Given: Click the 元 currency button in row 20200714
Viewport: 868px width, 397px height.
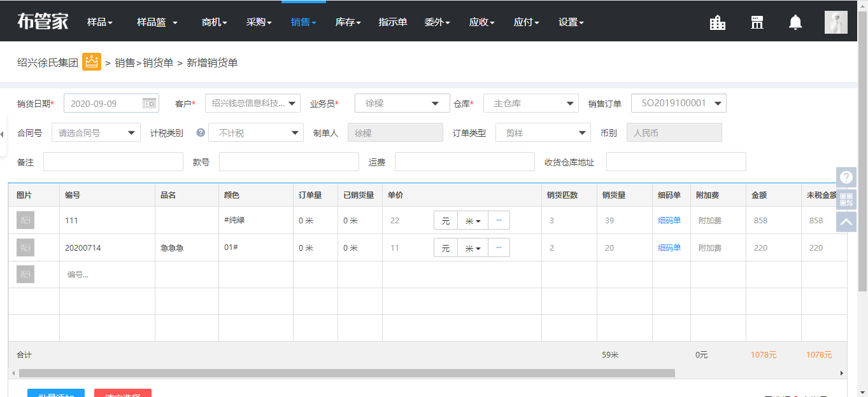Looking at the screenshot, I should (446, 247).
